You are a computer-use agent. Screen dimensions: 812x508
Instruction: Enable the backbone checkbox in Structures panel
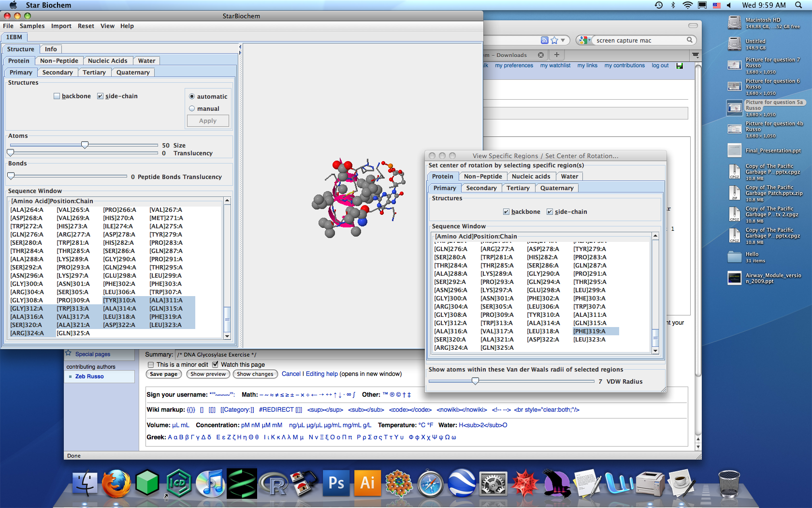pos(57,96)
